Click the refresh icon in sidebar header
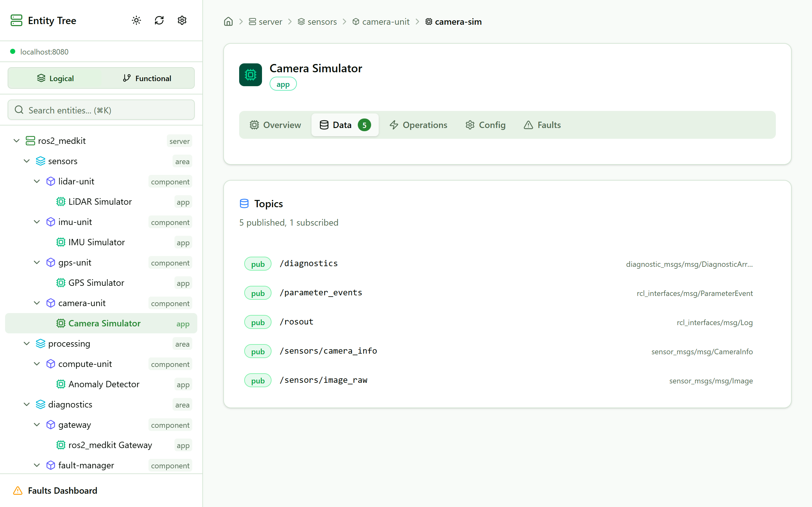 coord(159,21)
